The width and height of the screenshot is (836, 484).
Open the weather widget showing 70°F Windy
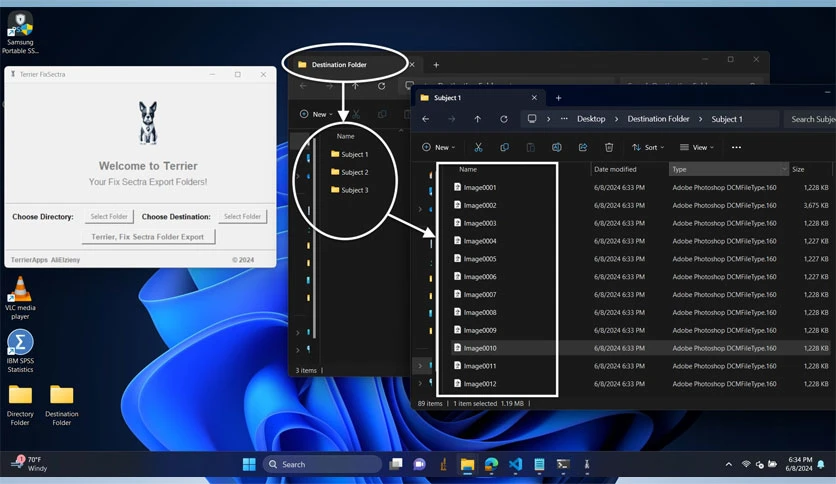(x=29, y=464)
